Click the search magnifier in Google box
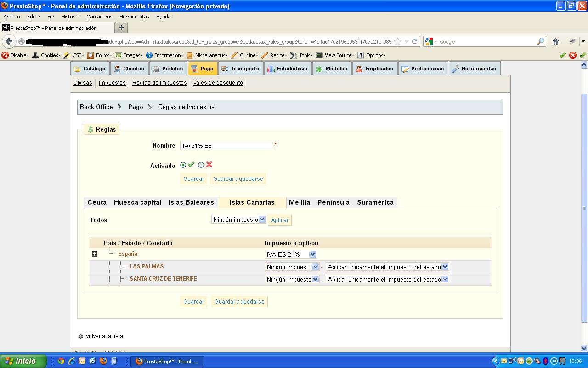Screen dimensions: 588x368 541,41
